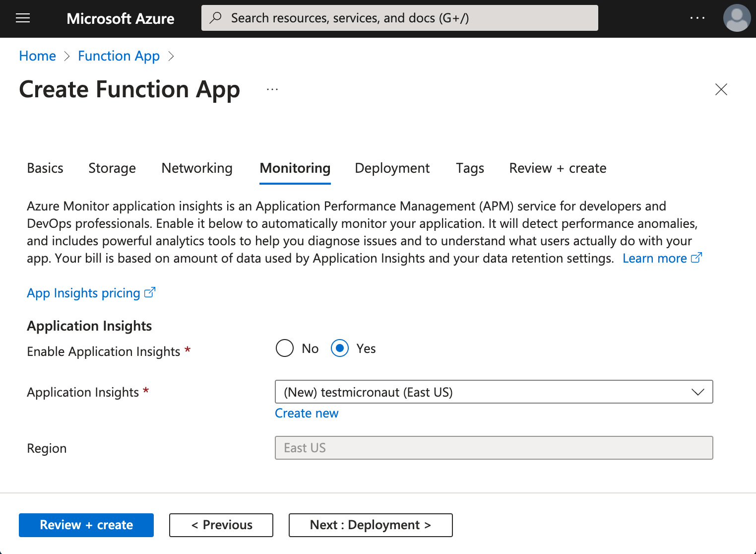This screenshot has width=756, height=554.
Task: Click the Region label
Action: 47,448
